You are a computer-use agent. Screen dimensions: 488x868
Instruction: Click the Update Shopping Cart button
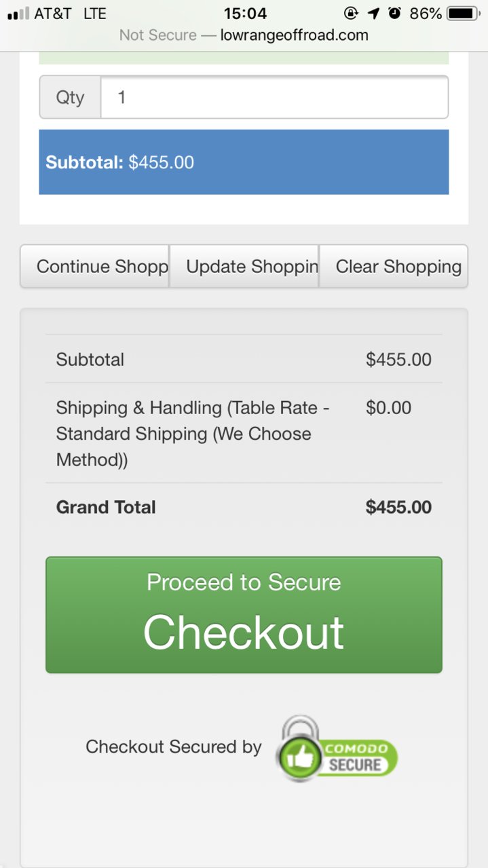click(244, 266)
